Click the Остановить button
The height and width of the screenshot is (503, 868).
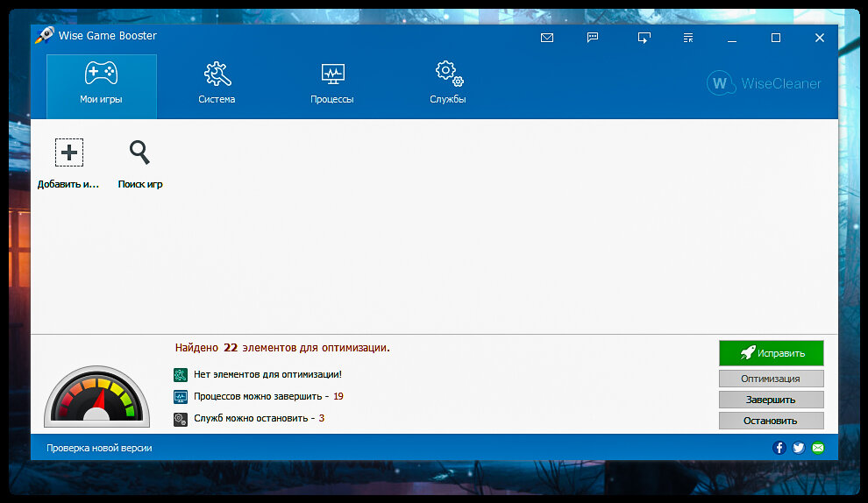tap(772, 421)
